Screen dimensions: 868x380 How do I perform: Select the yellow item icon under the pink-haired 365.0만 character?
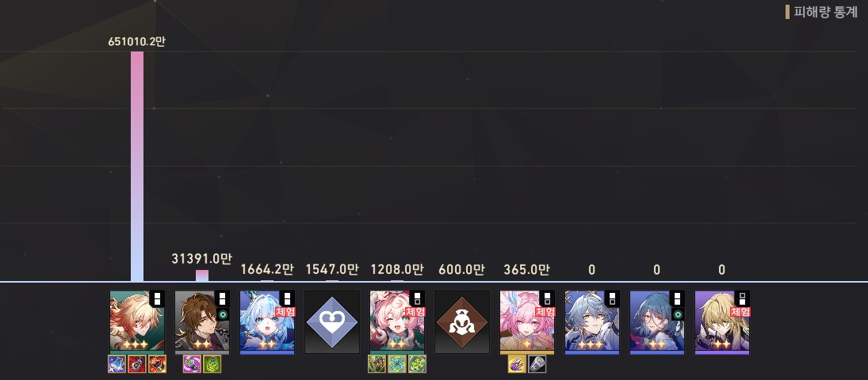pyautogui.click(x=517, y=364)
